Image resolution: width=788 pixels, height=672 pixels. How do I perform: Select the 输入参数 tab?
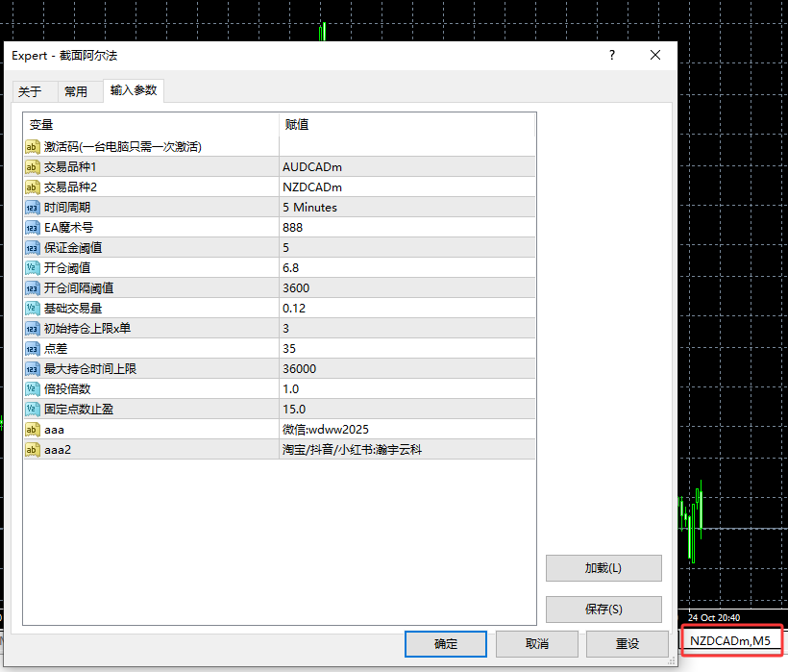tap(134, 91)
